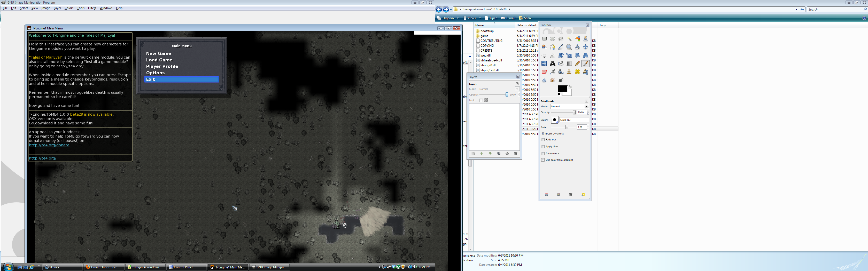Viewport: 868px width, 271px height.
Task: Open Options in the game Main Menu
Action: tap(155, 73)
